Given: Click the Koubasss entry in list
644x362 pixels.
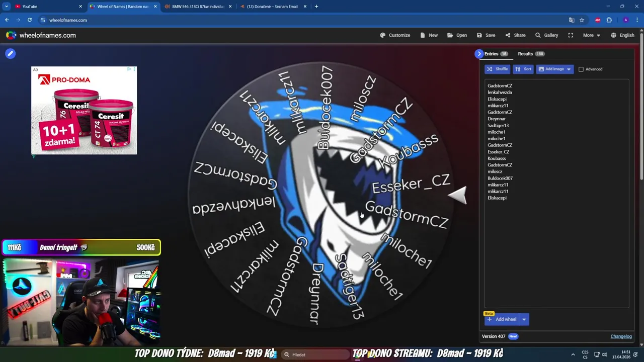Looking at the screenshot, I should tap(497, 158).
